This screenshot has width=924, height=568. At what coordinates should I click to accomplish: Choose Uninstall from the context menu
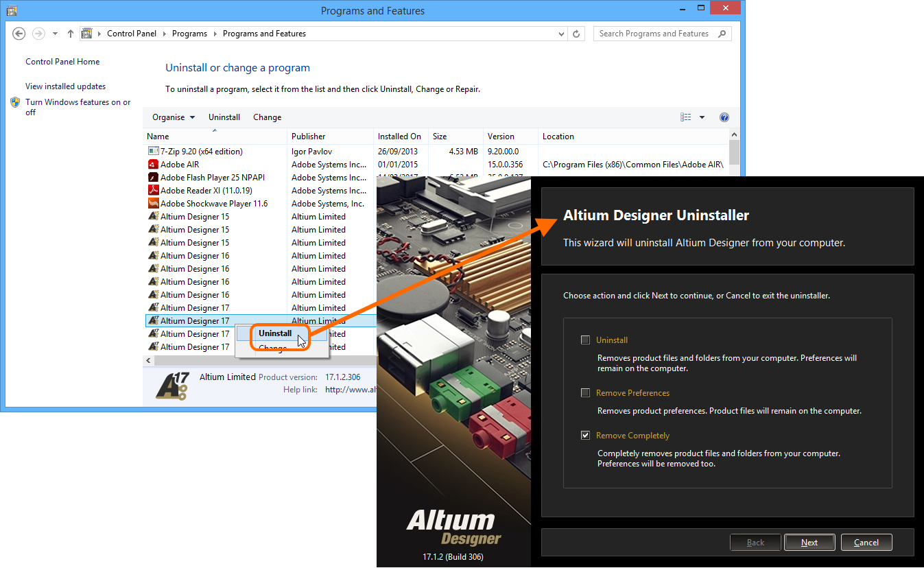(x=275, y=333)
